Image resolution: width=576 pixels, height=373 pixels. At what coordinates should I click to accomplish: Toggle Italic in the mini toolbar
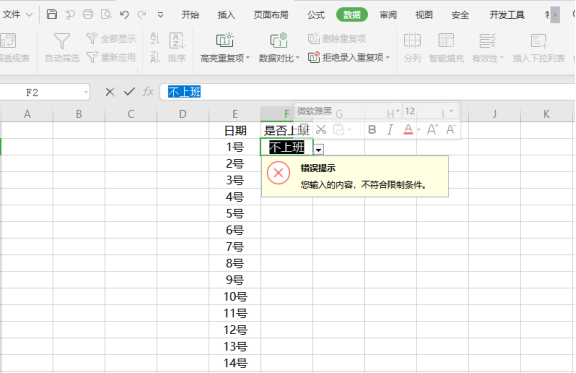pos(390,129)
